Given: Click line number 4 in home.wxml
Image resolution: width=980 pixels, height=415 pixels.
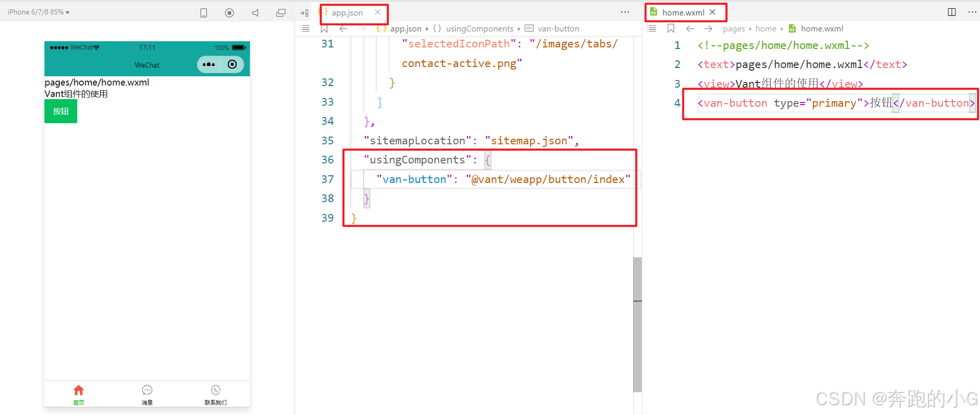Looking at the screenshot, I should click(677, 103).
